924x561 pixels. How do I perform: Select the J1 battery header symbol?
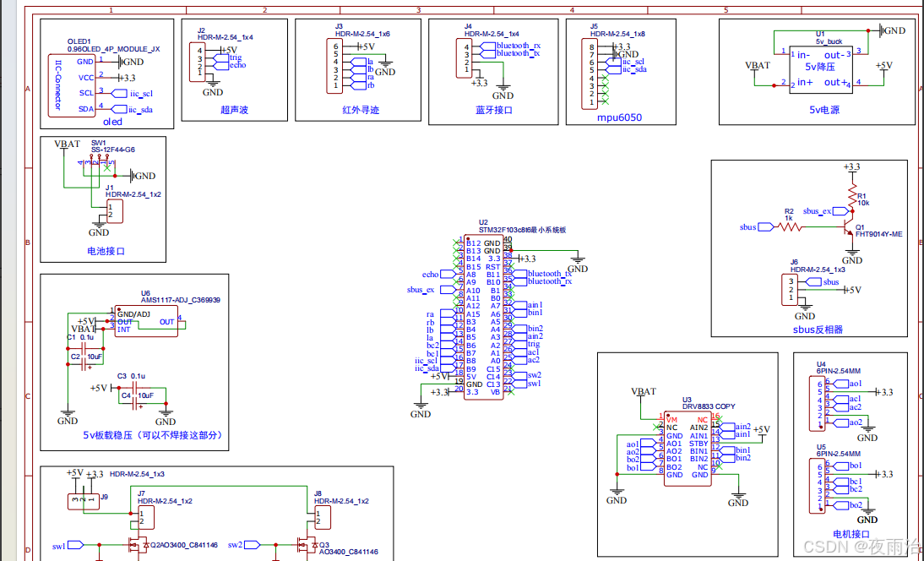114,211
